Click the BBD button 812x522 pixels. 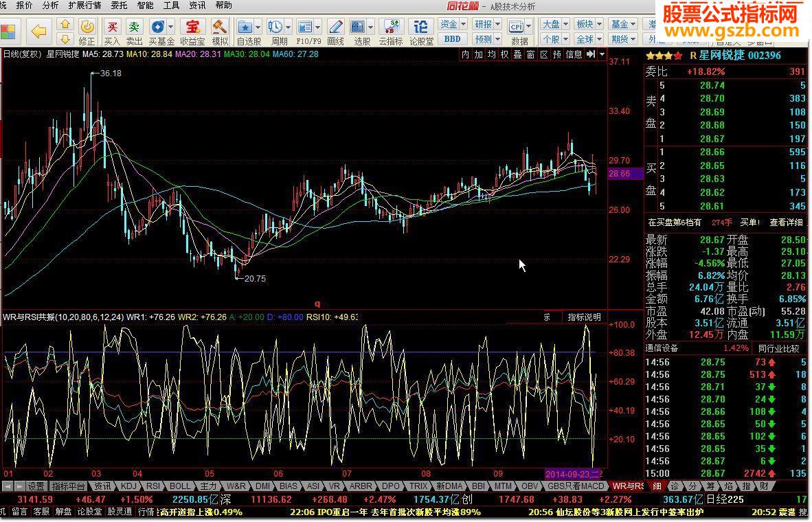[x=453, y=39]
